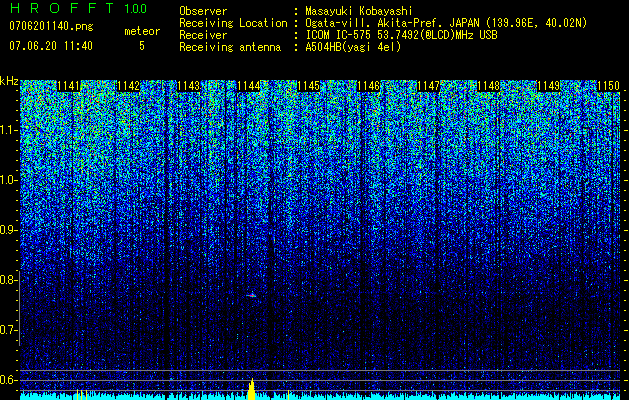This screenshot has height=400, width=629.
Task: Click the HROFFT title text
Action: [63, 8]
